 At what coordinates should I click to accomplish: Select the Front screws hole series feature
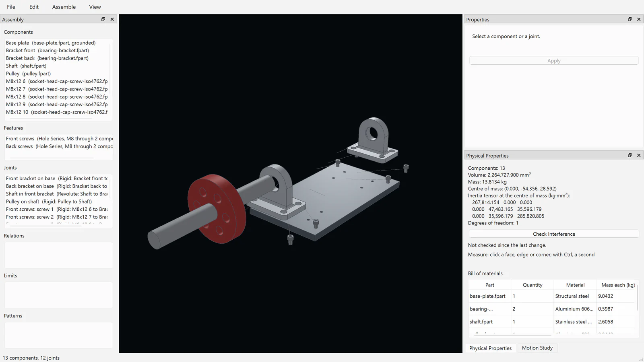(x=59, y=139)
